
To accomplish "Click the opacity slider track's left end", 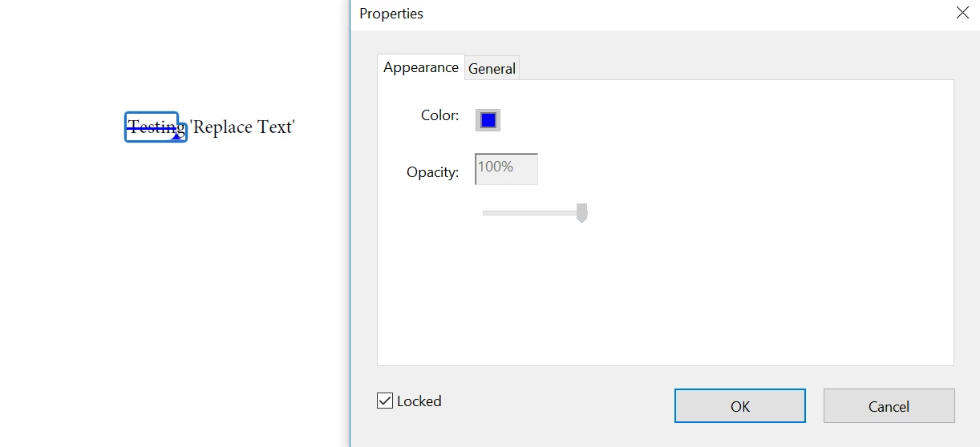I will [x=486, y=213].
